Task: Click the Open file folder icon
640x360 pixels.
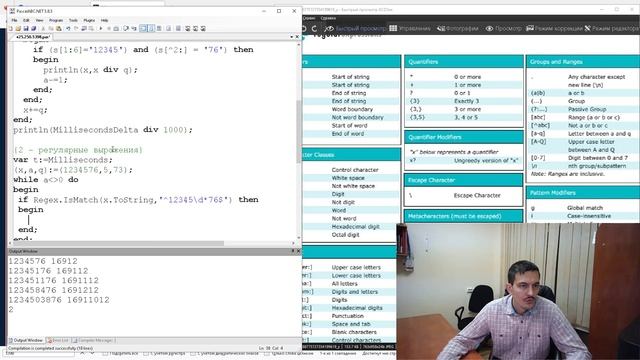Action: tap(18, 29)
